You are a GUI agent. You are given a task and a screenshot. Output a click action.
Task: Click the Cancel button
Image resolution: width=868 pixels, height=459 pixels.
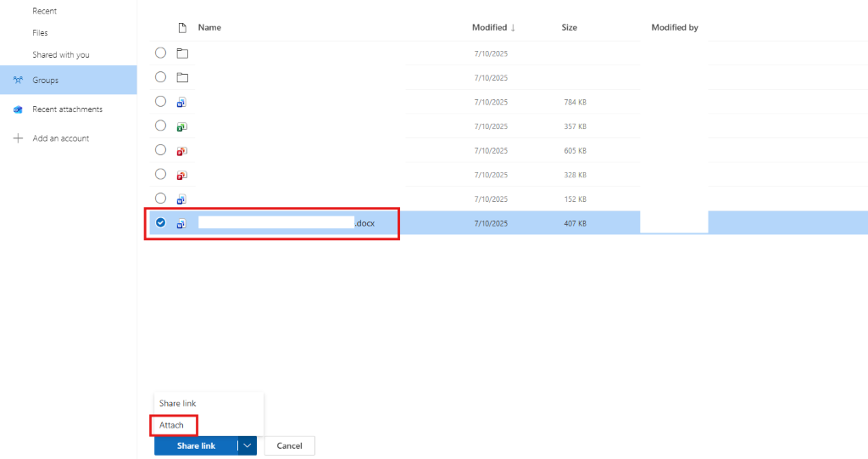[290, 445]
